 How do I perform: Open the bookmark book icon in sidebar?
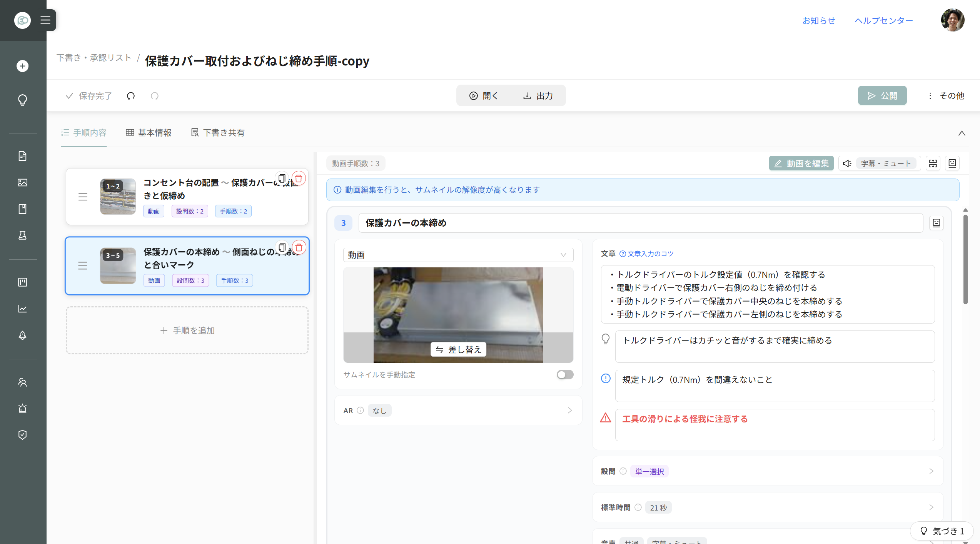pos(23,209)
